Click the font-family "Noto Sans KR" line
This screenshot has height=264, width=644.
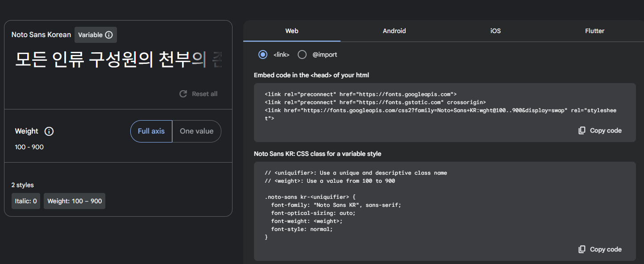pos(336,205)
